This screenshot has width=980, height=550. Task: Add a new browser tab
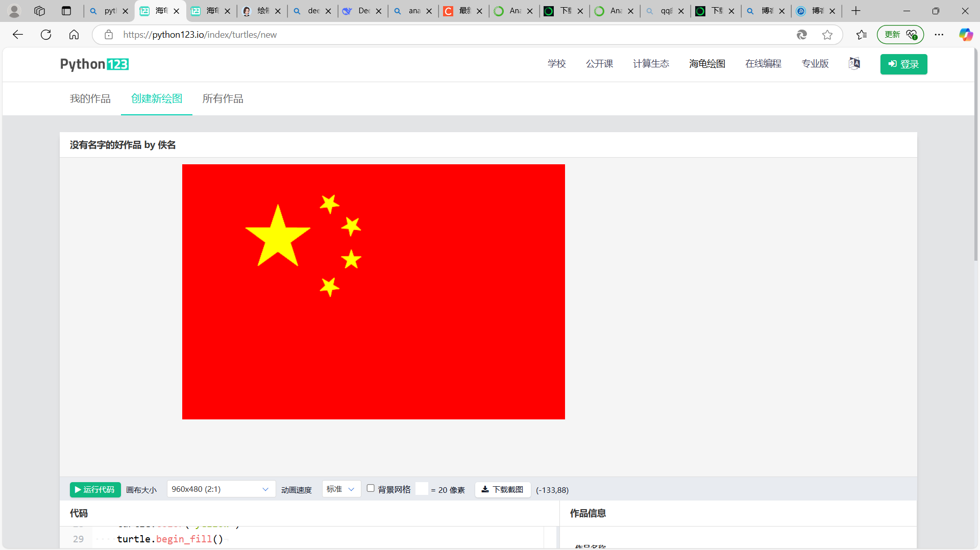pos(856,11)
